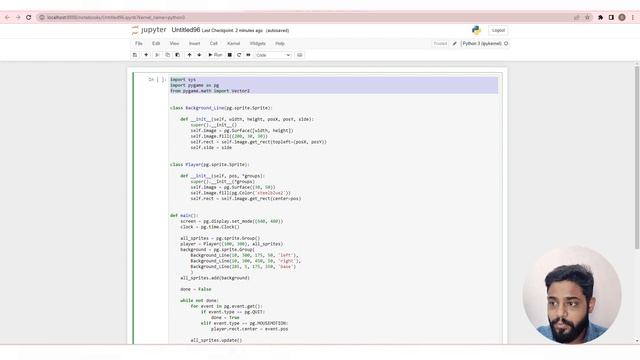
Task: Open the Edit menu
Action: click(156, 43)
